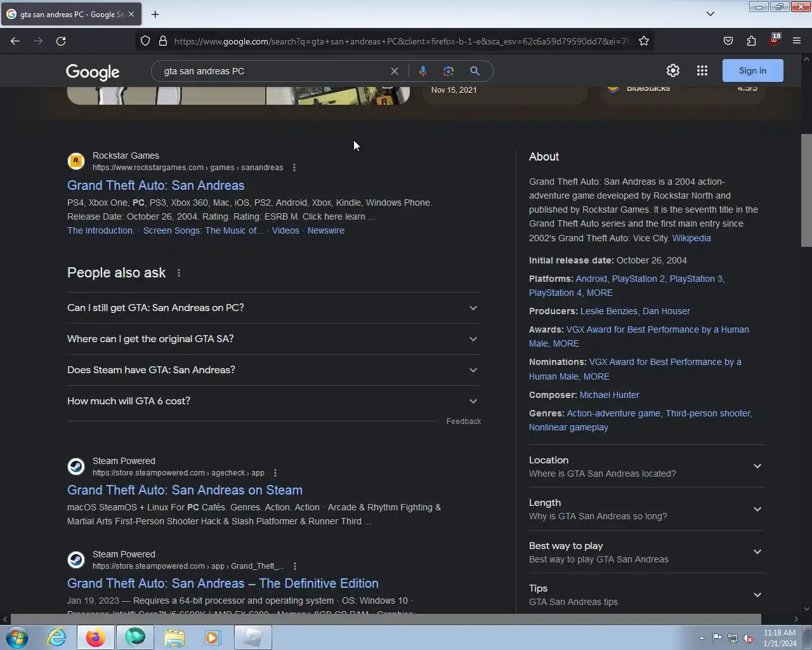Open more options for Rockstar Games result

[294, 168]
